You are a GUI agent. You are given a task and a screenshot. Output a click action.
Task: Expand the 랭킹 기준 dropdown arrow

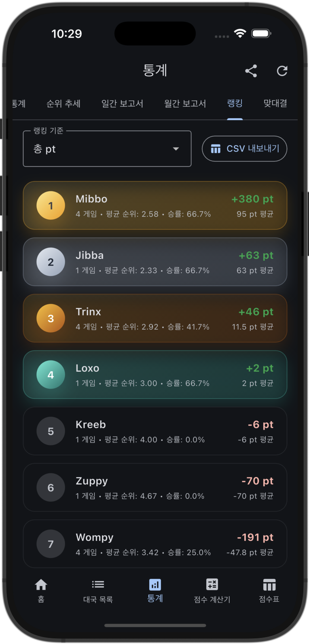point(176,149)
